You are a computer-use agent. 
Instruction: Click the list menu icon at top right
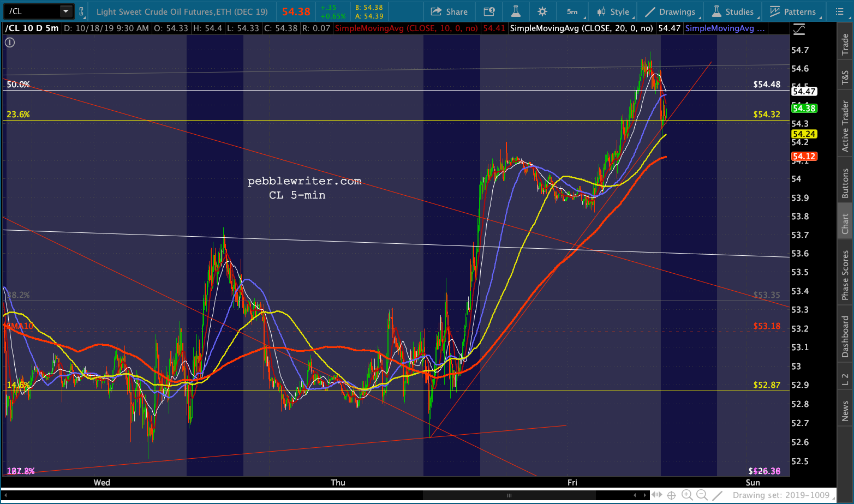pyautogui.click(x=839, y=11)
